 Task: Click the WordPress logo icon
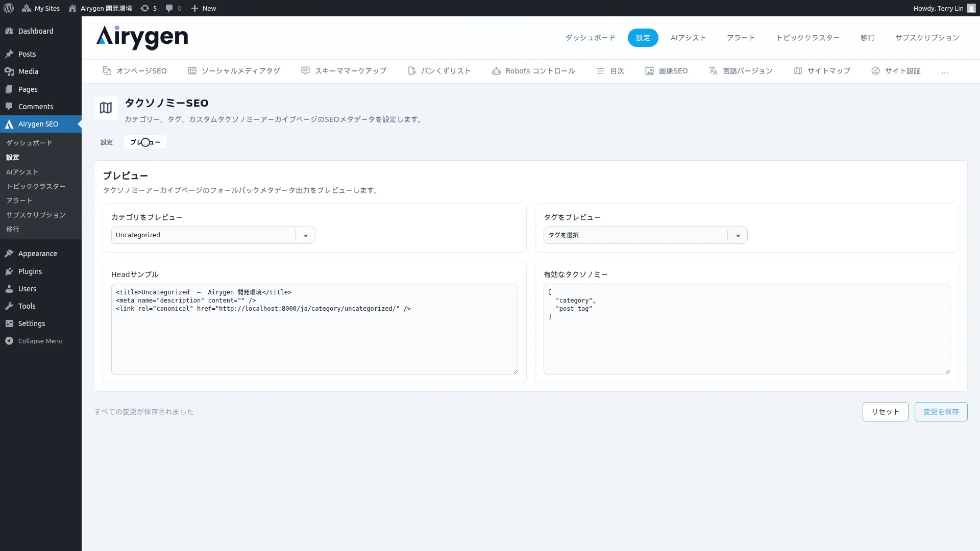click(x=8, y=8)
